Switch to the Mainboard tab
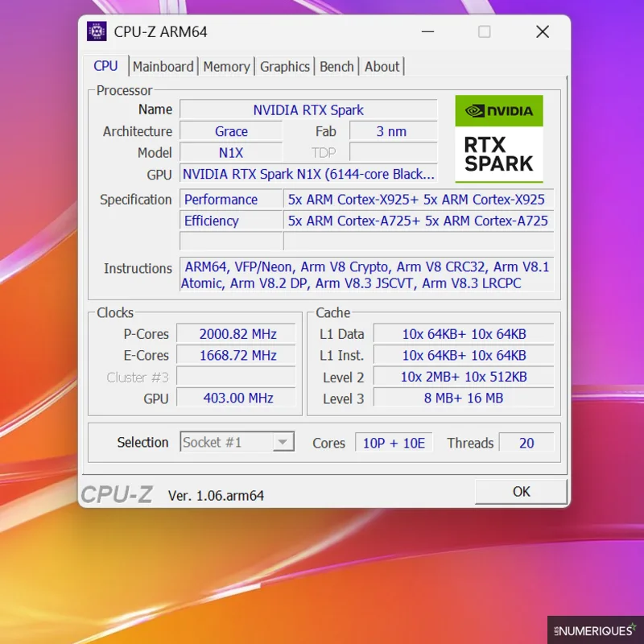 [163, 67]
